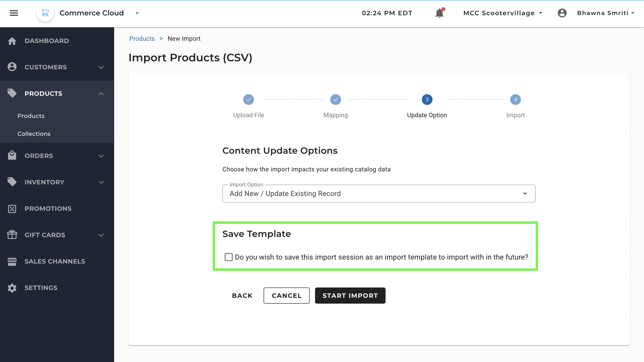This screenshot has width=644, height=362.
Task: Click the Settings gear icon
Action: click(x=12, y=288)
